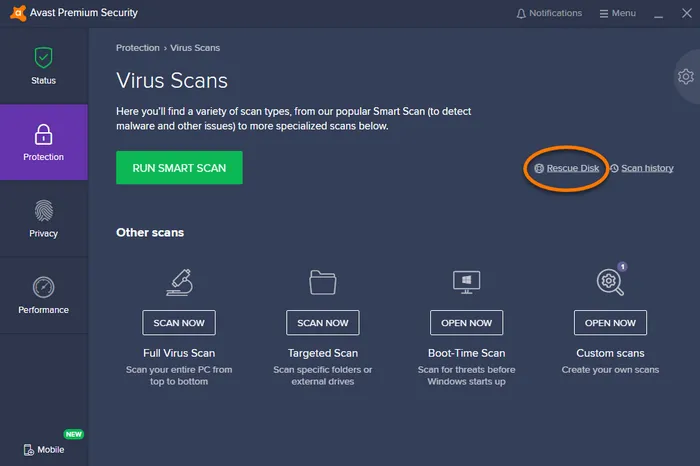Screen dimensions: 700x466
Task: Switch to the Status tab label
Action: click(x=43, y=81)
